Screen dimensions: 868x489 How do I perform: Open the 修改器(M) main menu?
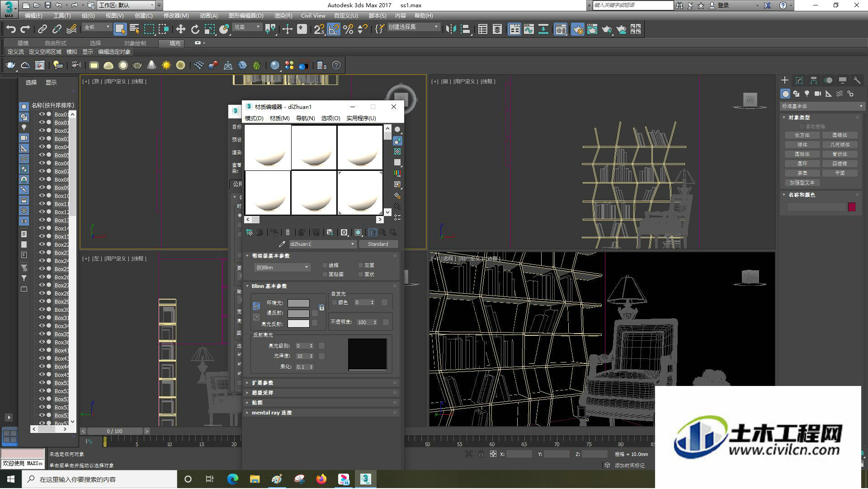[176, 16]
